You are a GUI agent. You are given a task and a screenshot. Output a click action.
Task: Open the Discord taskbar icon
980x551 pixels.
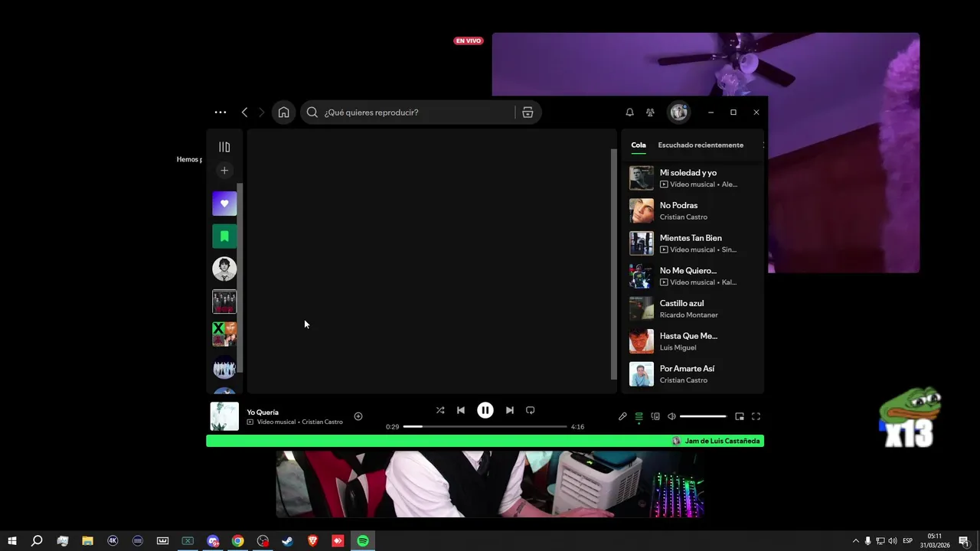[213, 541]
